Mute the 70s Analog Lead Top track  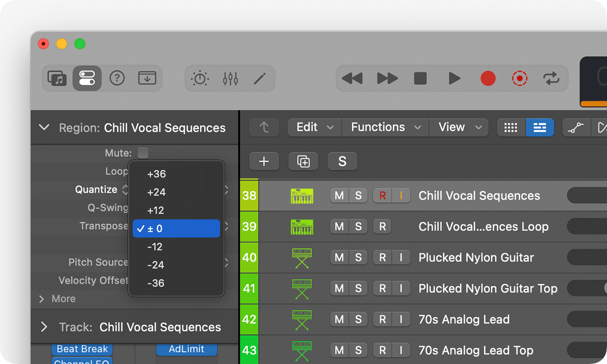point(339,350)
